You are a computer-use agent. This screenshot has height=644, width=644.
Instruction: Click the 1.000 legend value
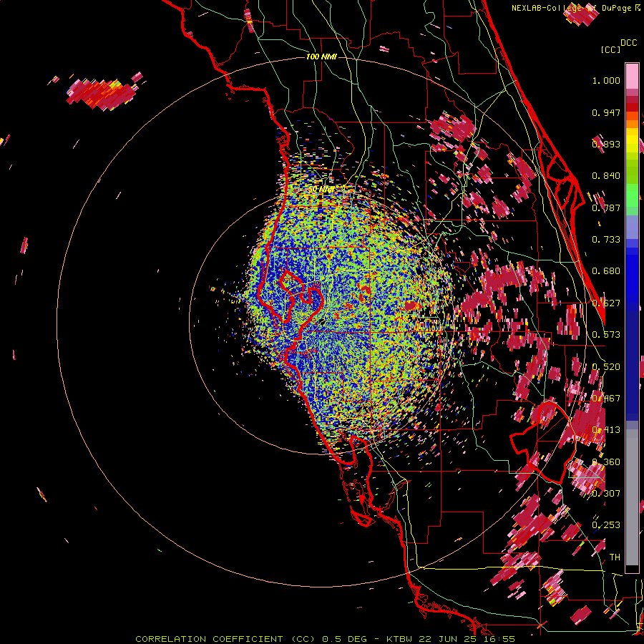[x=606, y=80]
